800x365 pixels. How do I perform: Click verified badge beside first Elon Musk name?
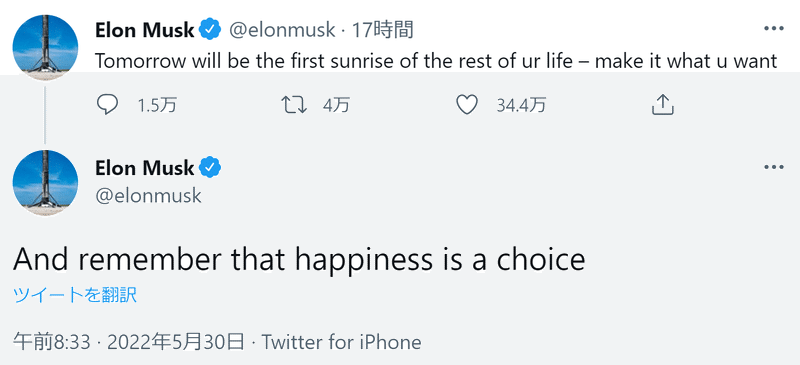point(210,30)
